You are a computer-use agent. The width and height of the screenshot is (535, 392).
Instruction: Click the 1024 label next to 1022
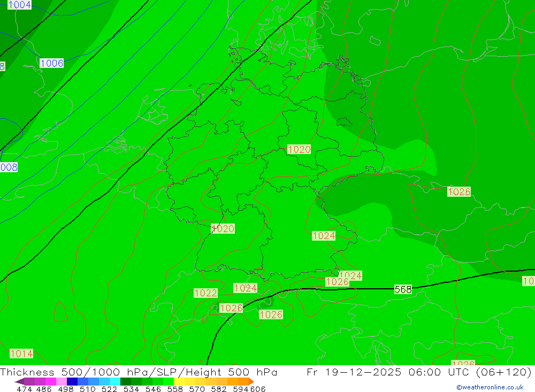(246, 288)
